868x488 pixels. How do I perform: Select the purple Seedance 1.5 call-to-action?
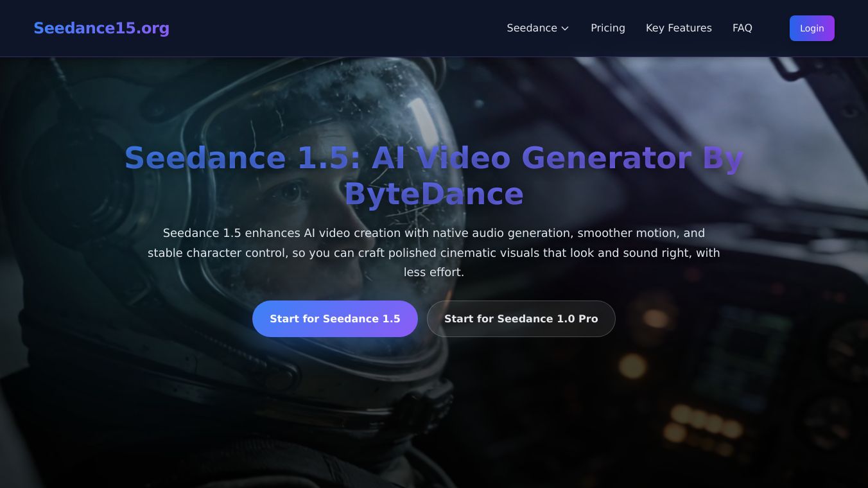(335, 318)
